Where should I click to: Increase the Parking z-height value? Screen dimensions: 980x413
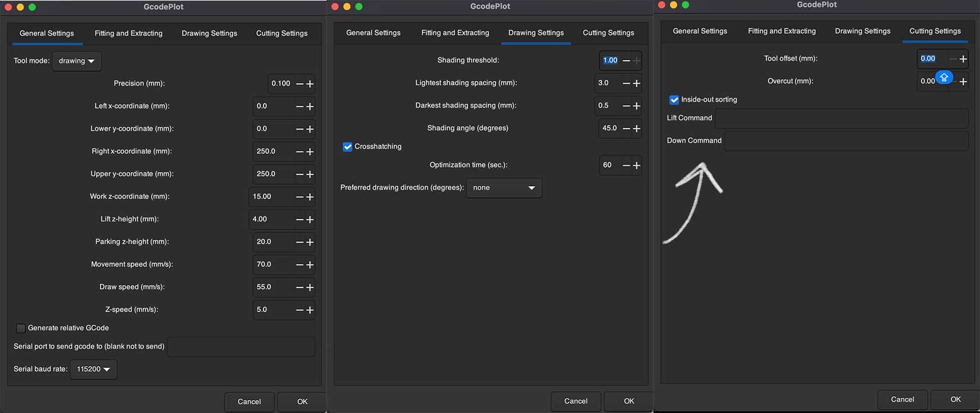[x=310, y=242]
